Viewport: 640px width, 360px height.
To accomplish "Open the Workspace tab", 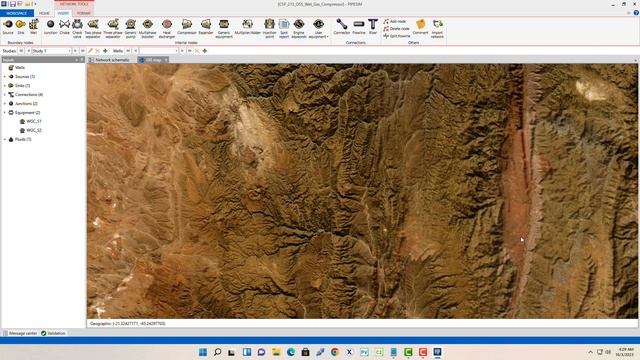I will tap(17, 13).
